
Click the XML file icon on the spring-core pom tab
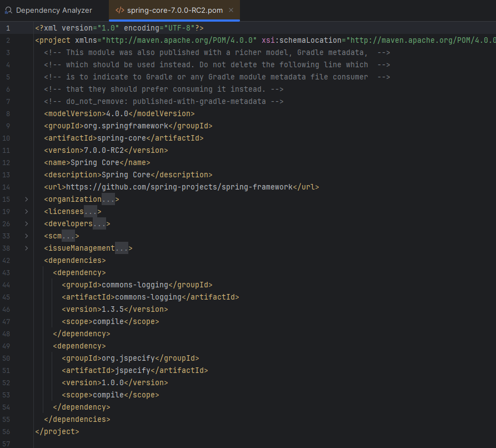click(x=119, y=11)
